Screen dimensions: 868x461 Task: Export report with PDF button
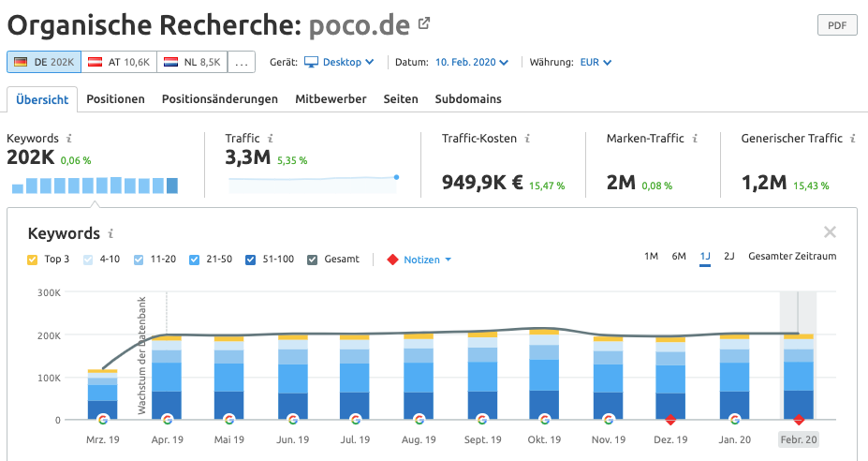pyautogui.click(x=837, y=25)
